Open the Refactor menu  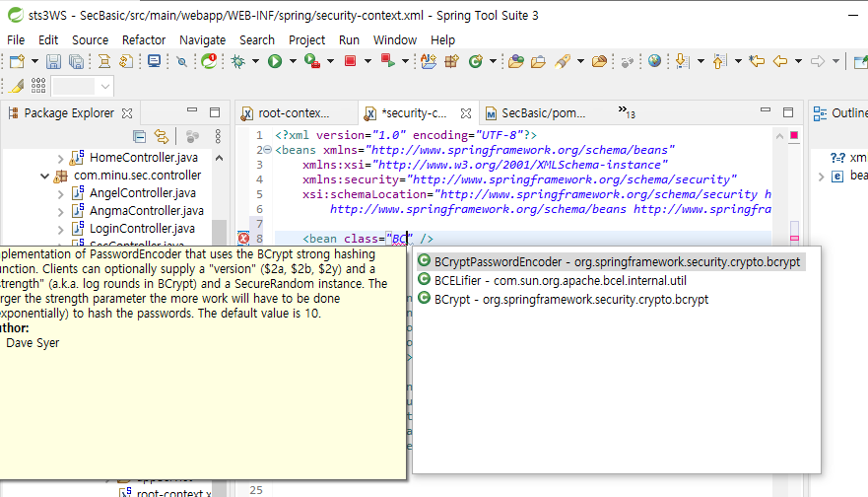(144, 39)
